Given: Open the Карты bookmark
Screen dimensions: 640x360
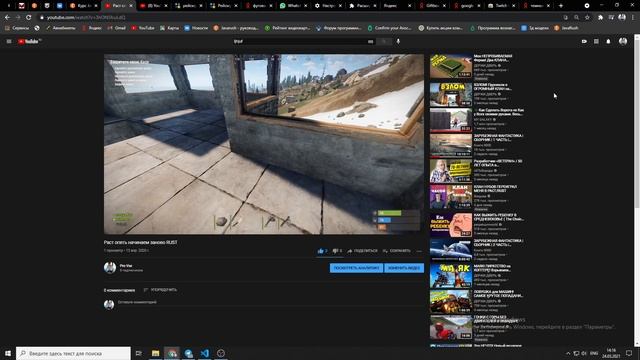Looking at the screenshot, I should coord(170,28).
